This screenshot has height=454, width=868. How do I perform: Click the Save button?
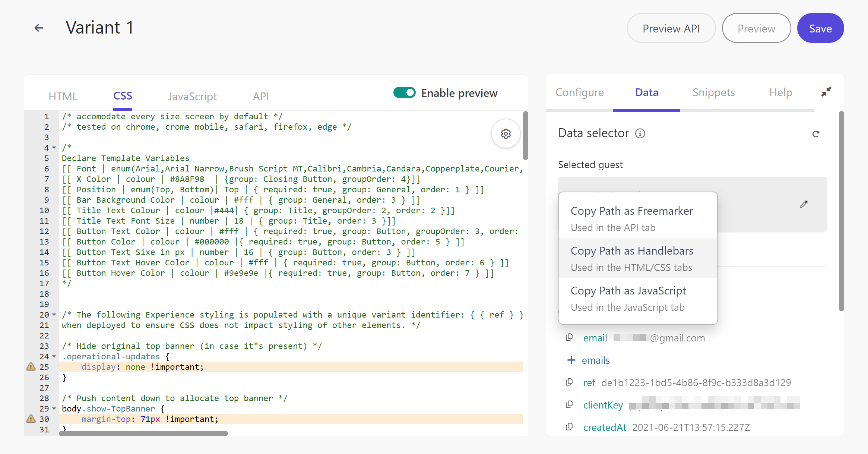pos(820,28)
